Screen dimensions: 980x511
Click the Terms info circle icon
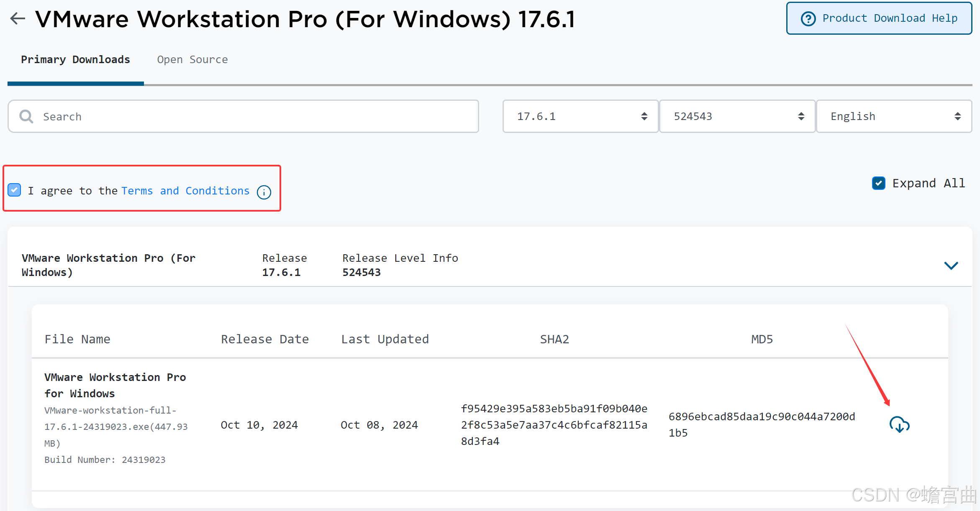click(264, 192)
